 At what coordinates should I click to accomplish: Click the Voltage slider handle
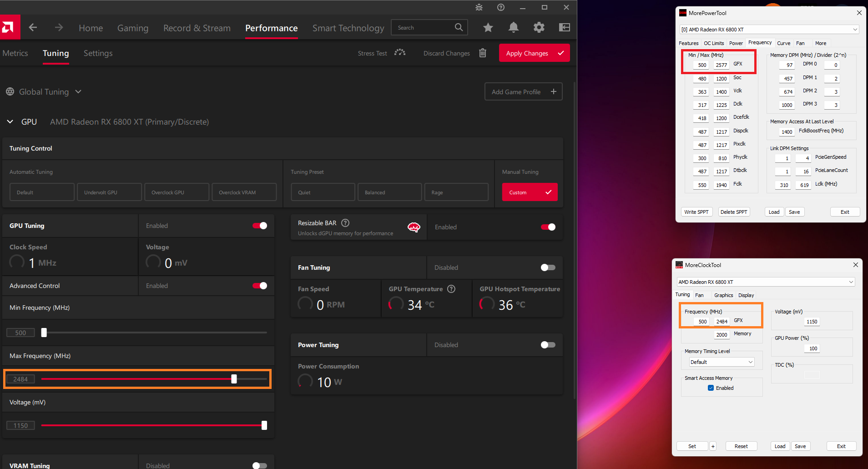pyautogui.click(x=264, y=425)
